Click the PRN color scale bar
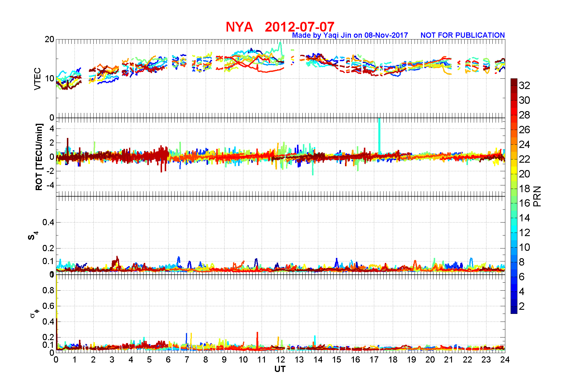 (x=514, y=196)
